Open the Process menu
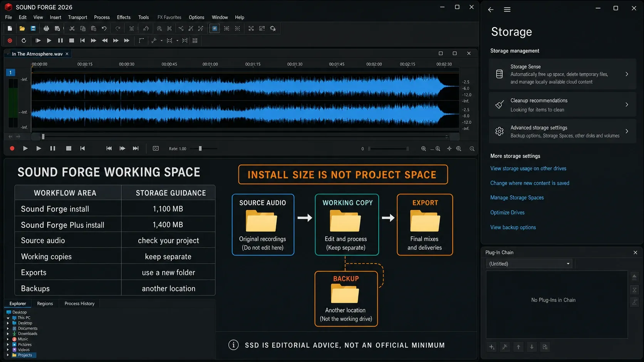The height and width of the screenshot is (362, 644). click(102, 17)
